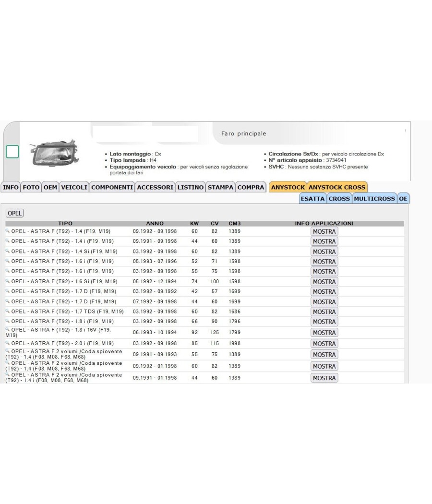Click magnifier icon for Astra F 1.7 D 60 CV
This screenshot has width=432, height=504.
[x=7, y=301]
